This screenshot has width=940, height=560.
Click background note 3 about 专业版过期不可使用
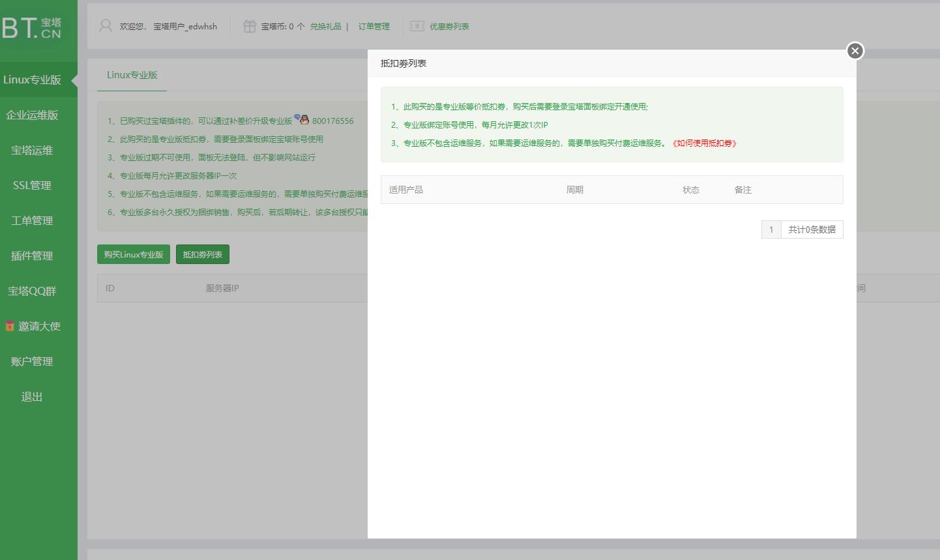pos(211,158)
